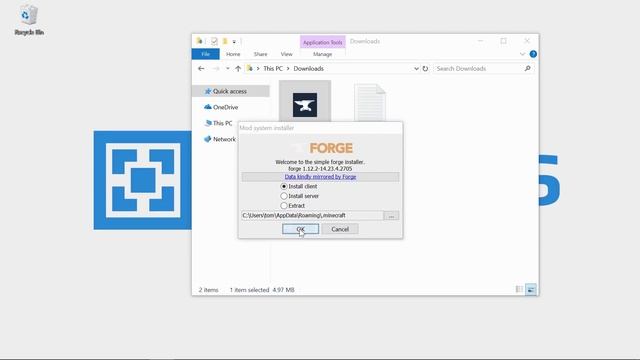Click the chevron after This PC in path
Screen dimensions: 640x360
click(x=288, y=69)
